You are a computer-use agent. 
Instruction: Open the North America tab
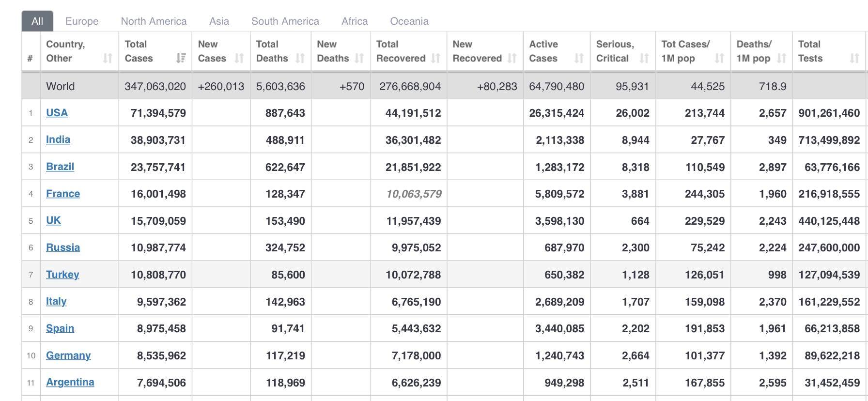154,21
